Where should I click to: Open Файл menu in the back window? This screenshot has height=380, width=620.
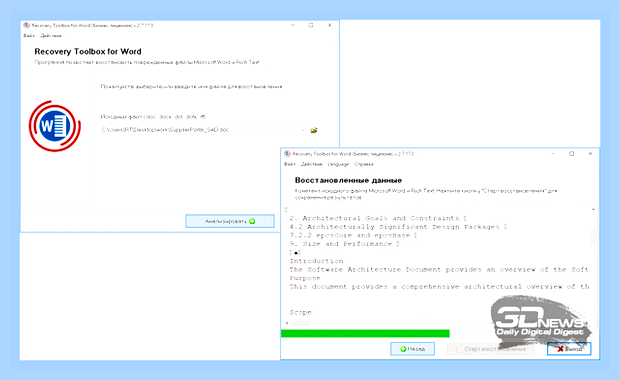[29, 36]
